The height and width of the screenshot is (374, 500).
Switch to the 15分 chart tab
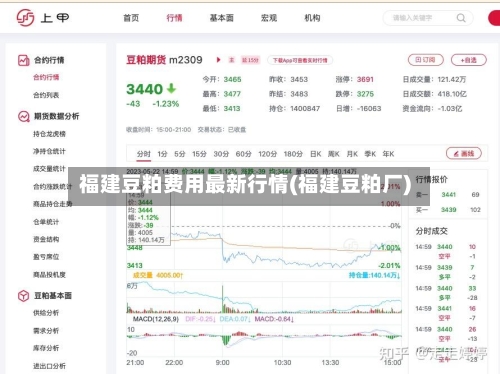pos(199,154)
